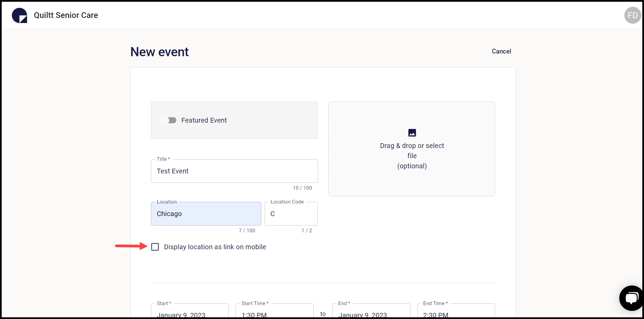Enable the Featured Event toggle
The image size is (644, 319).
tap(169, 120)
